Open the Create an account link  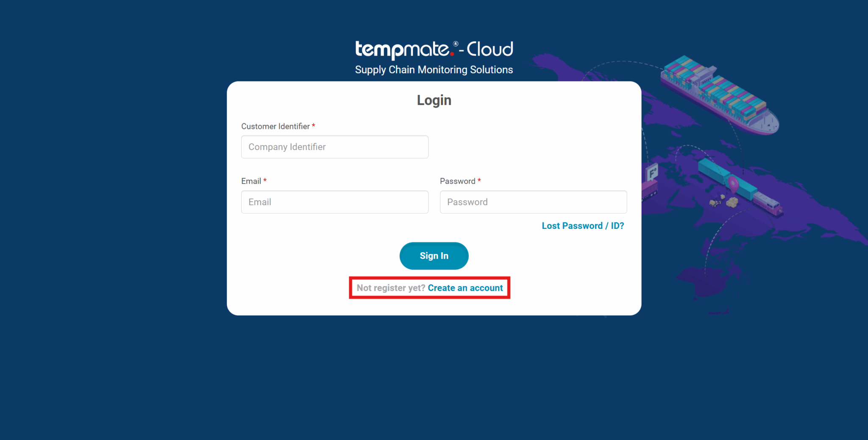[465, 288]
